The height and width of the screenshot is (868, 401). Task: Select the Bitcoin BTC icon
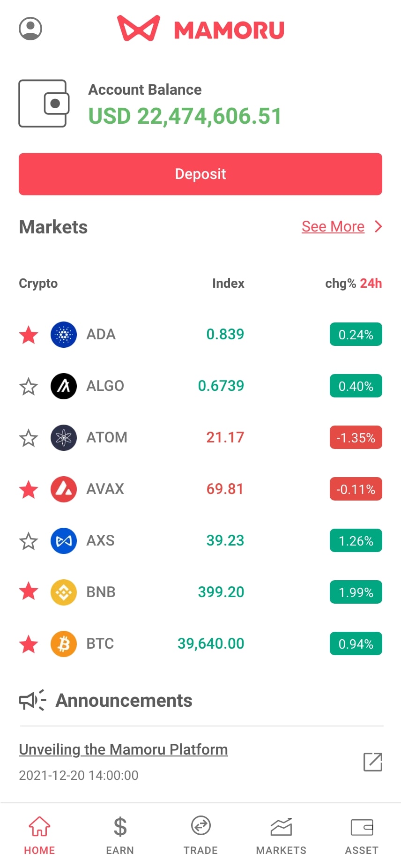tap(64, 644)
